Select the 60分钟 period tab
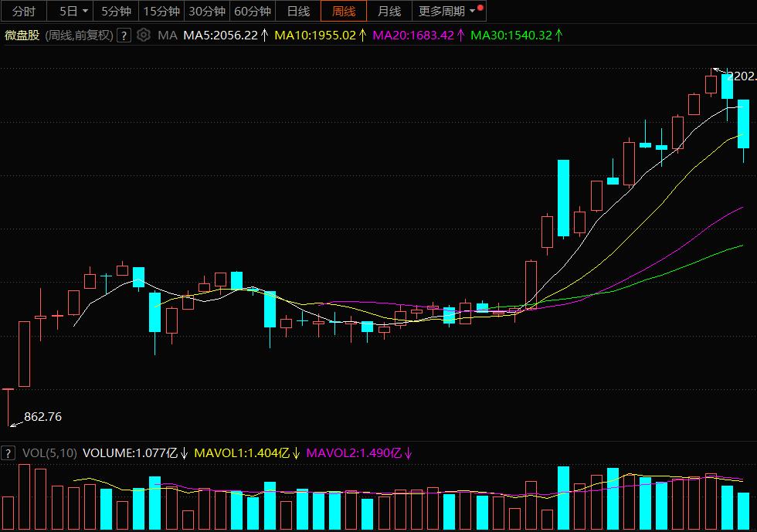Screen dimensions: 757x532 pos(252,11)
